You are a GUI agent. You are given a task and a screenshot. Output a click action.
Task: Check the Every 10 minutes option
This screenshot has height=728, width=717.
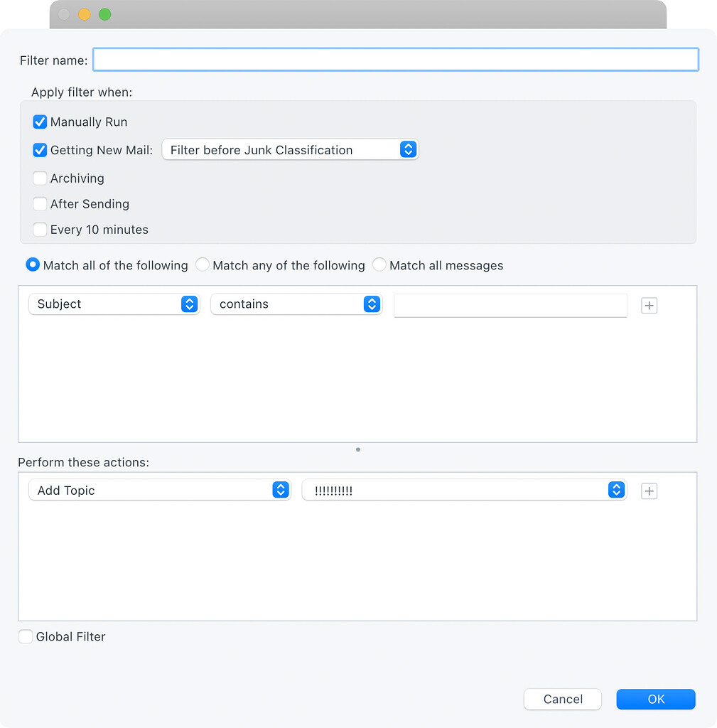[x=40, y=230]
